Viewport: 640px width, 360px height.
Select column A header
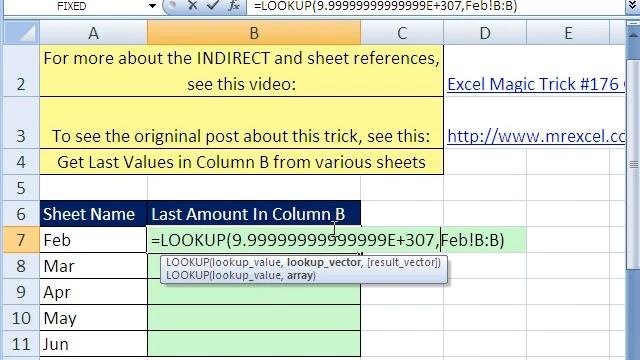click(x=93, y=33)
